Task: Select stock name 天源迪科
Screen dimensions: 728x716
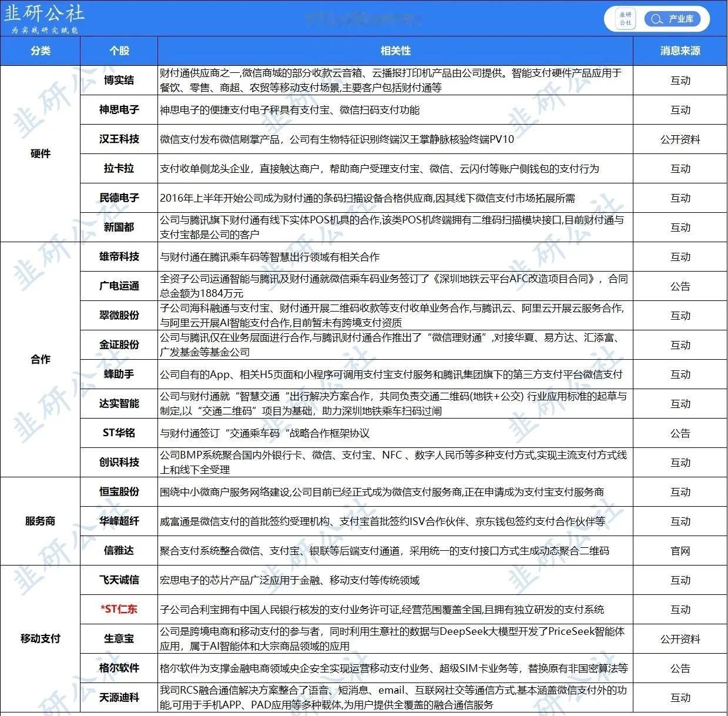Action: pos(119,697)
